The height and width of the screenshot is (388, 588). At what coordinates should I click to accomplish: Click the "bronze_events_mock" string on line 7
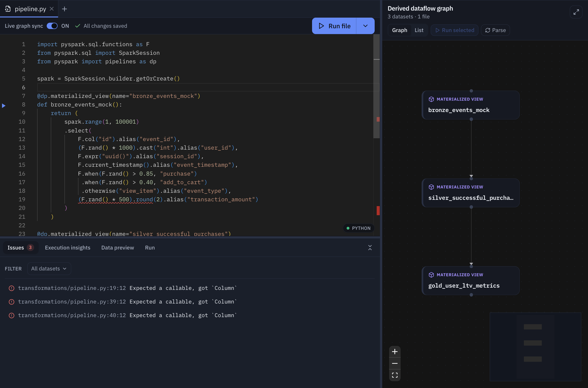(x=163, y=96)
